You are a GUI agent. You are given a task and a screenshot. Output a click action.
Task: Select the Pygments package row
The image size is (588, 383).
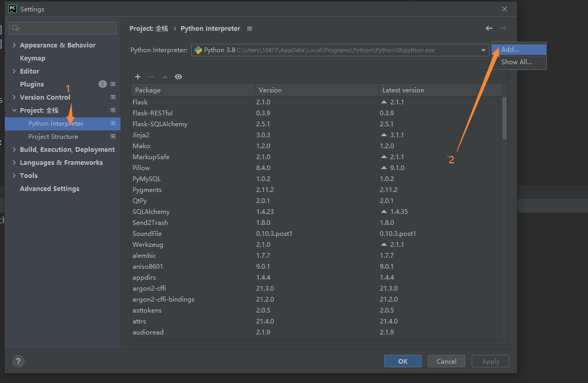[317, 189]
